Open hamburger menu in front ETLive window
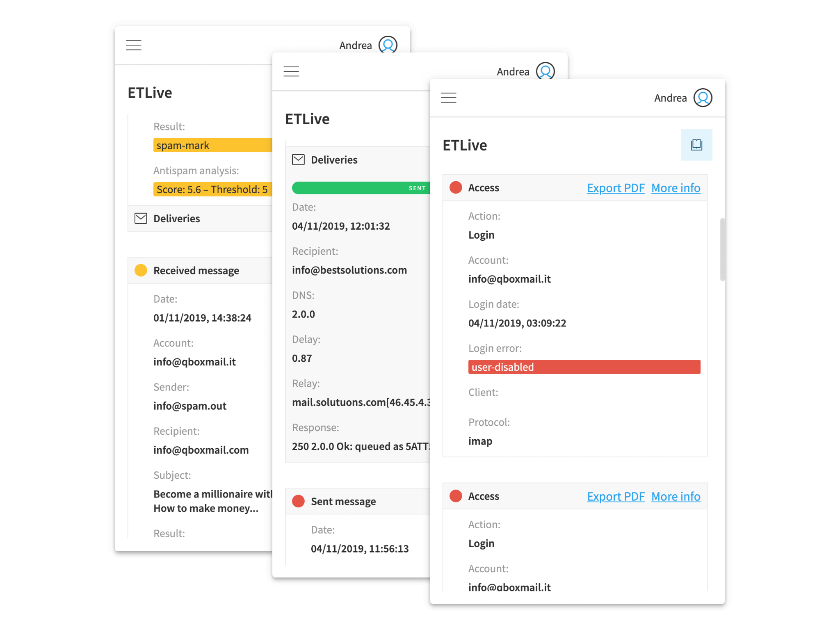The image size is (840, 630). [448, 98]
